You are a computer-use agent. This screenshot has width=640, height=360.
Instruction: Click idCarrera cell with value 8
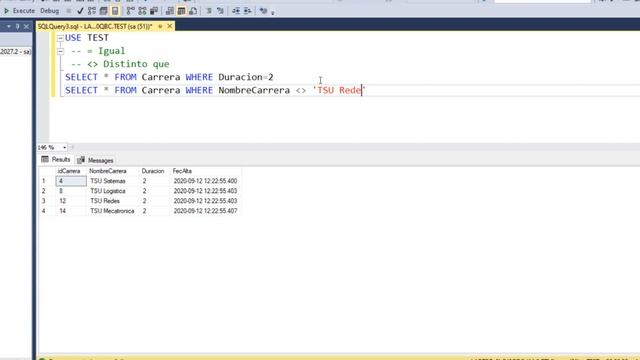[71, 191]
